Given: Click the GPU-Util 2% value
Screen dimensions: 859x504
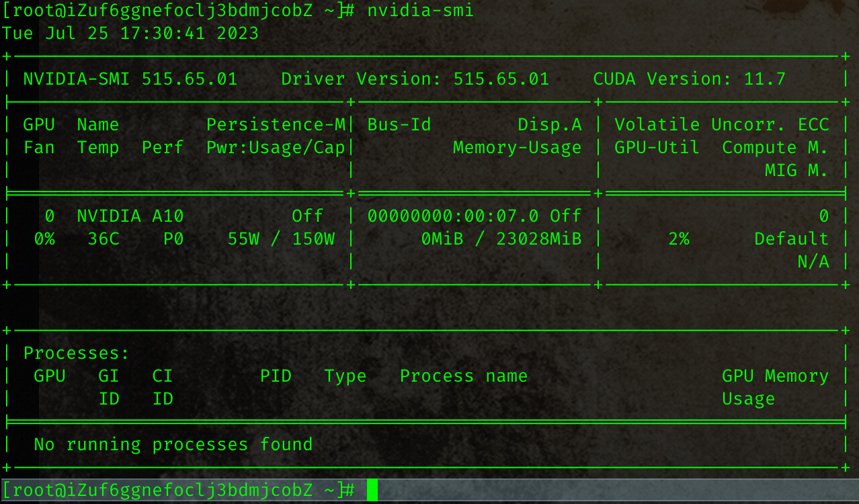Looking at the screenshot, I should click(679, 239).
